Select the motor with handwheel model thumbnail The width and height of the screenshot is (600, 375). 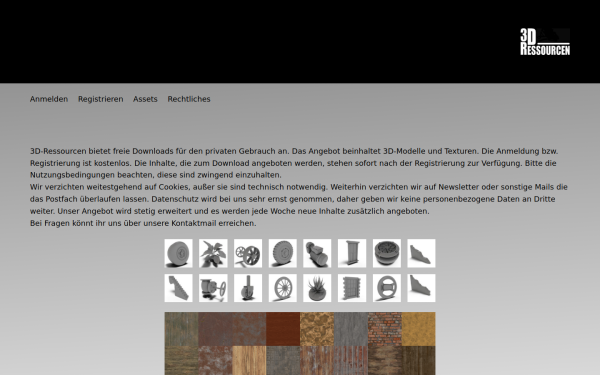point(213,288)
